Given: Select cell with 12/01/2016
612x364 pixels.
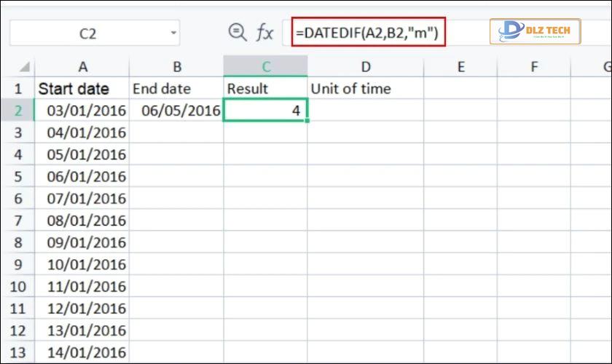Looking at the screenshot, I should 82,308.
